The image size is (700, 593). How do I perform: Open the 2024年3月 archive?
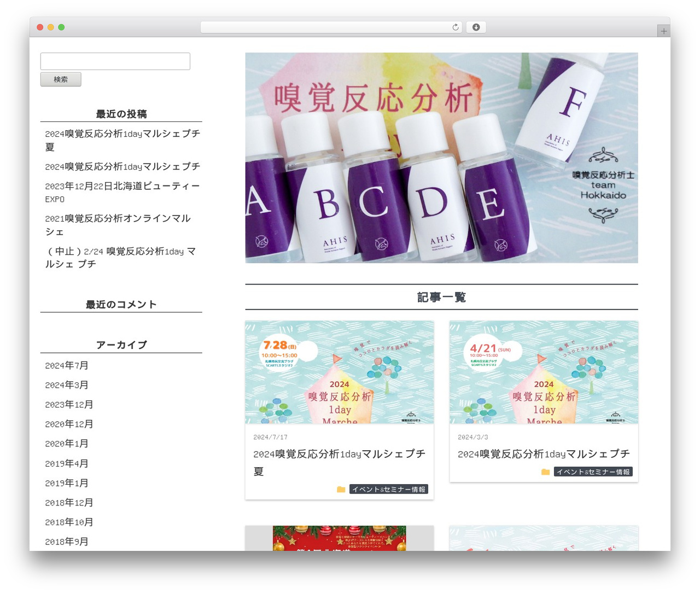click(x=67, y=385)
